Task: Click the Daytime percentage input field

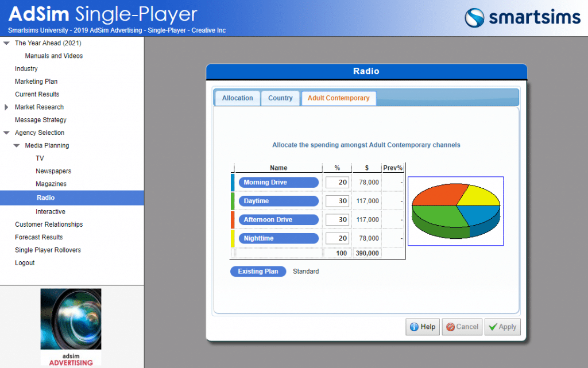Action: (x=337, y=200)
